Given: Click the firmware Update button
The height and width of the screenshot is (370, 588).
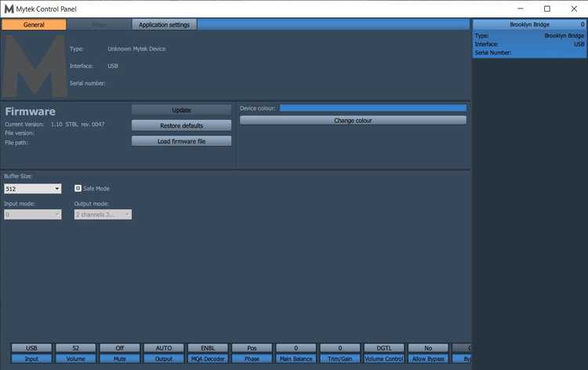Looking at the screenshot, I should [x=182, y=110].
